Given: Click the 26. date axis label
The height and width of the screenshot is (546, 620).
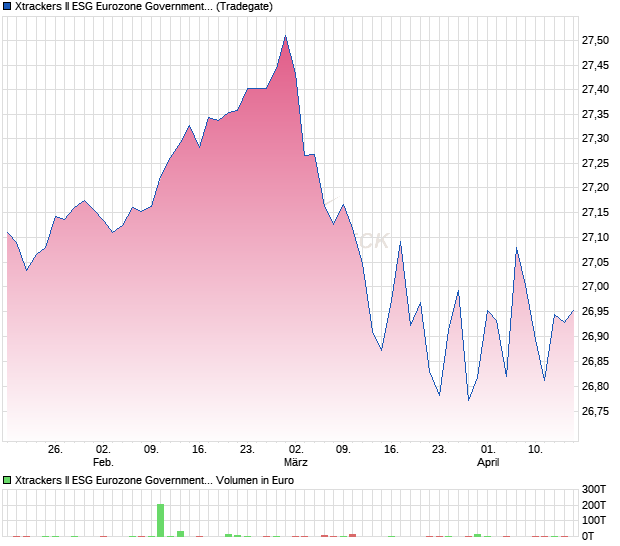Looking at the screenshot, I should 55,450.
